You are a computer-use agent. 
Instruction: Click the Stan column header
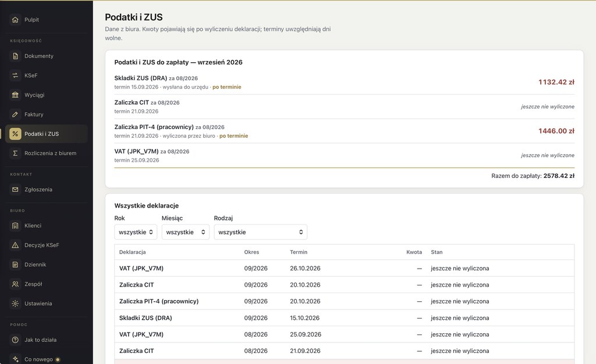[x=437, y=252]
